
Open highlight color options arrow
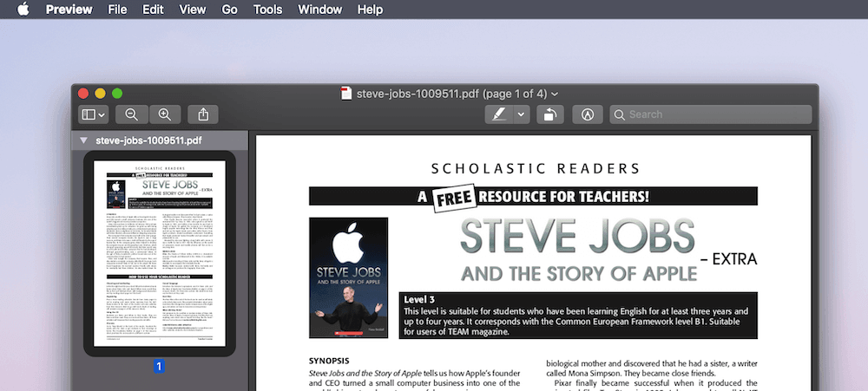(522, 114)
